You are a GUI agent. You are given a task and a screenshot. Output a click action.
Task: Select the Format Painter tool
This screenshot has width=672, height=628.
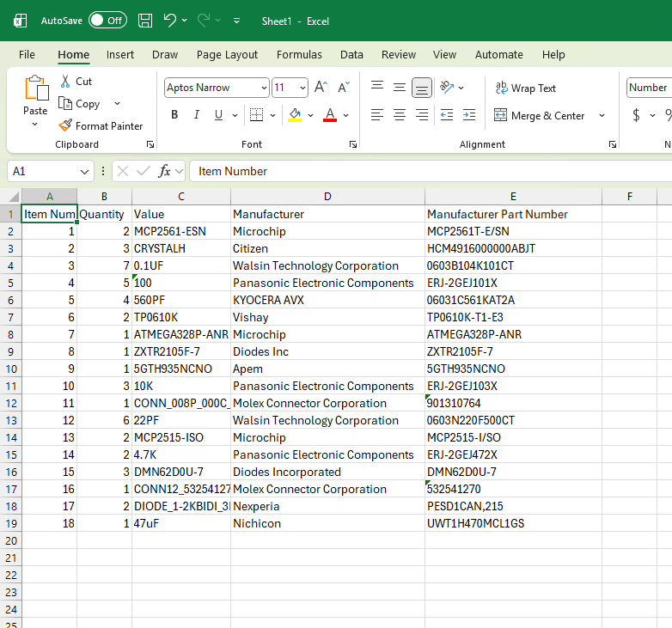101,126
